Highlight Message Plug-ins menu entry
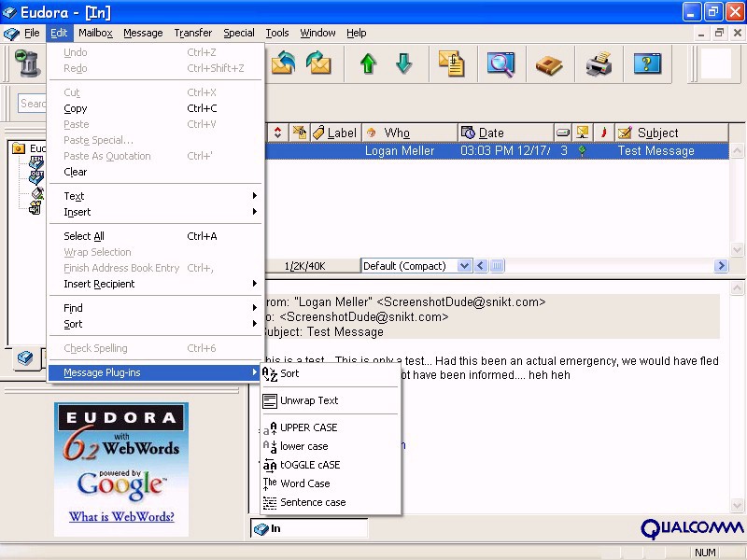This screenshot has width=747, height=560. tap(155, 372)
